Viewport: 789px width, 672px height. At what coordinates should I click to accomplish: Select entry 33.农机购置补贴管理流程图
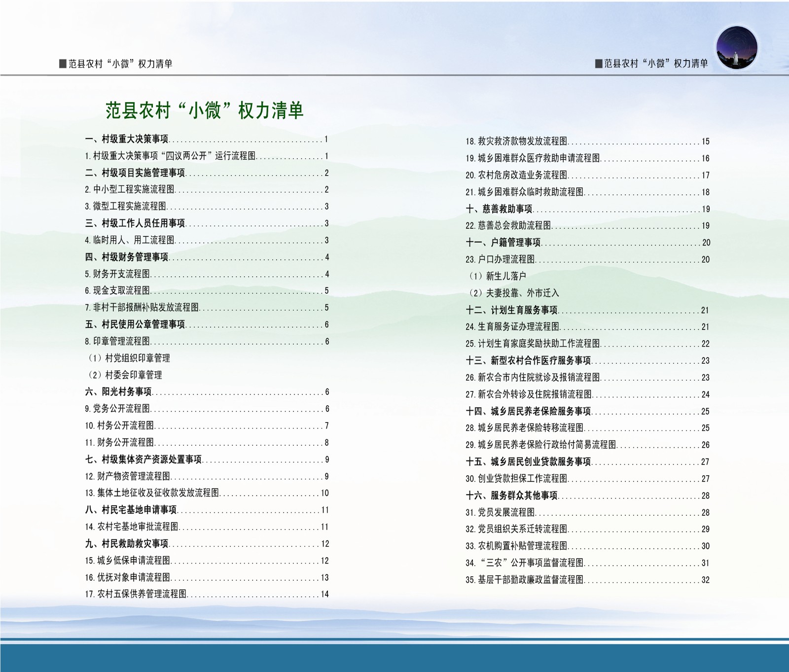pos(588,546)
